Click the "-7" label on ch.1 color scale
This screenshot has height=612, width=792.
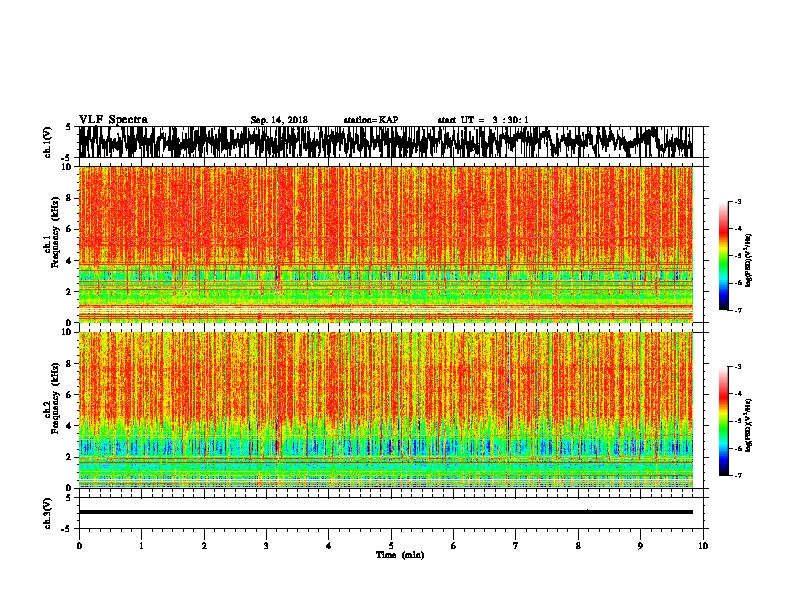[738, 310]
